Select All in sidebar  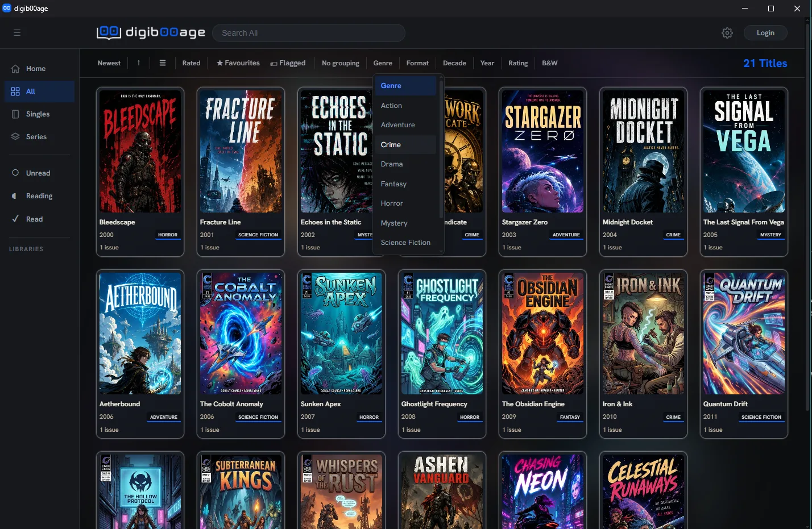(40, 91)
